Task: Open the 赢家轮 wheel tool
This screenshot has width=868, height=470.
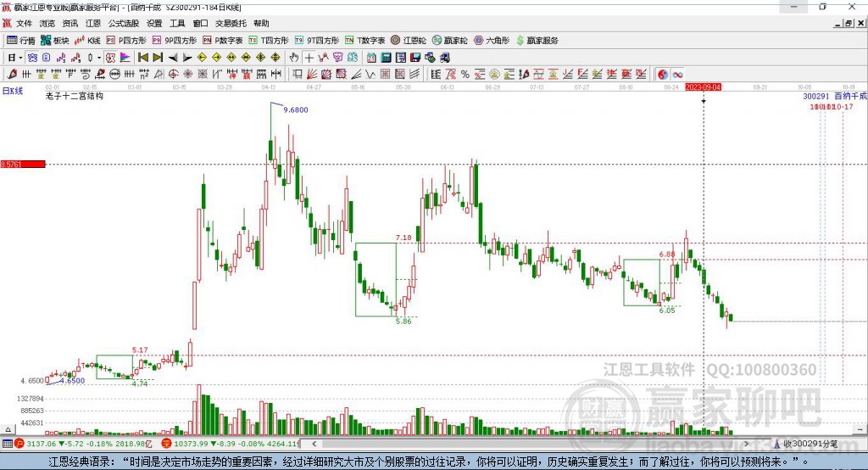Action: [x=450, y=41]
